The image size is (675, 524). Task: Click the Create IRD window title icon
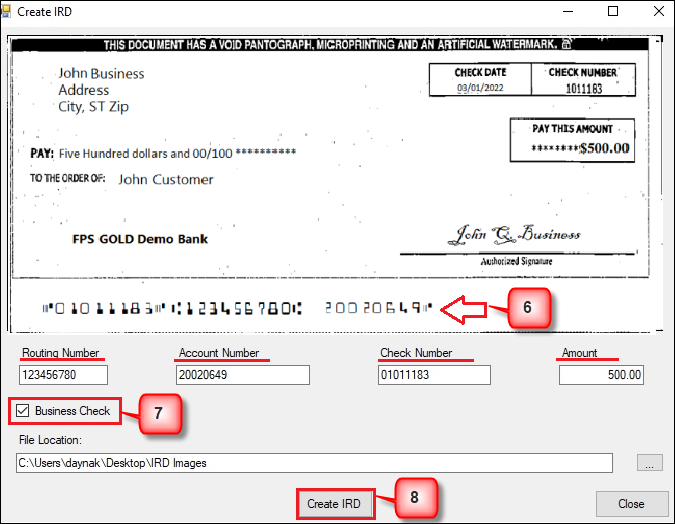(6, 12)
